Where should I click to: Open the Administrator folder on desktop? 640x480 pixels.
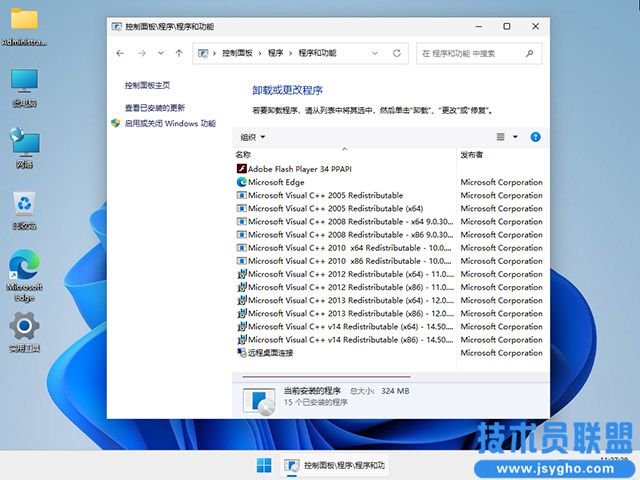(24, 27)
